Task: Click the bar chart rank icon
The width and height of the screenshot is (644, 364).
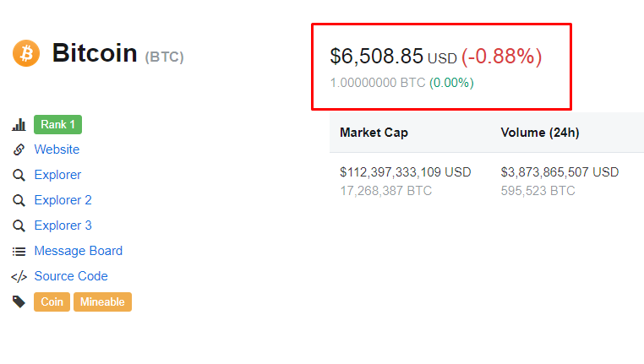Action: click(x=19, y=125)
